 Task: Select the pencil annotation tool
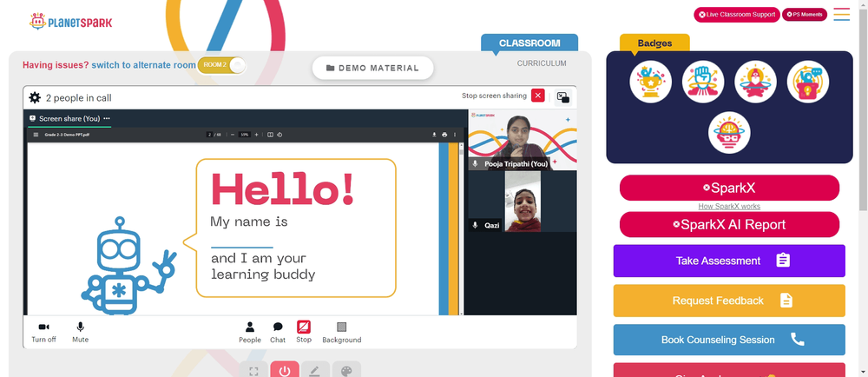[316, 370]
